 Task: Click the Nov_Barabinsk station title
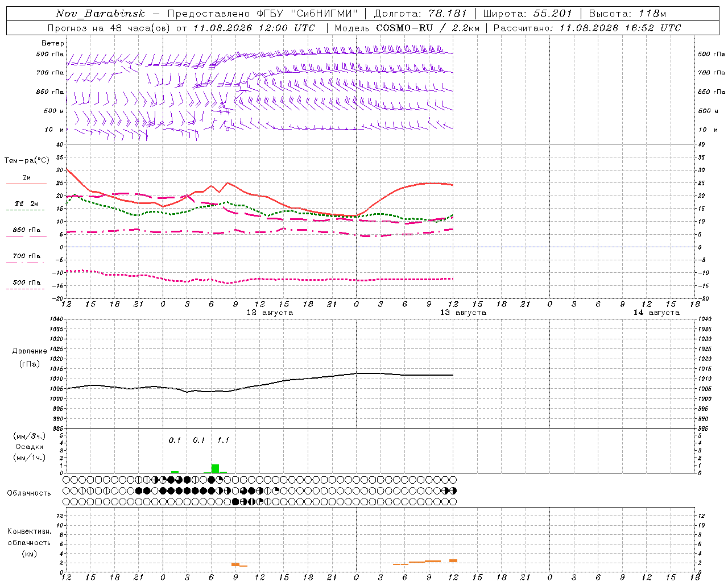coord(100,13)
